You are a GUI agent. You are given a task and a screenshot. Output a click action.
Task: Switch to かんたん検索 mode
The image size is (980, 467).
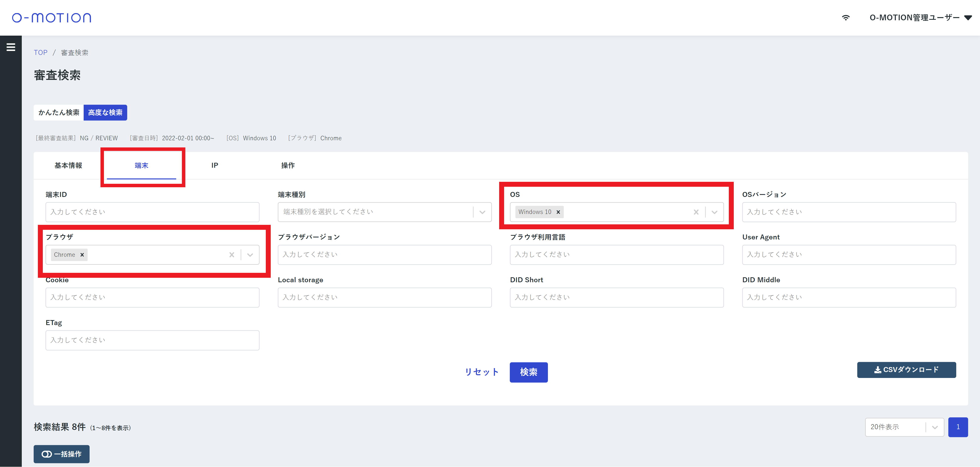(59, 113)
